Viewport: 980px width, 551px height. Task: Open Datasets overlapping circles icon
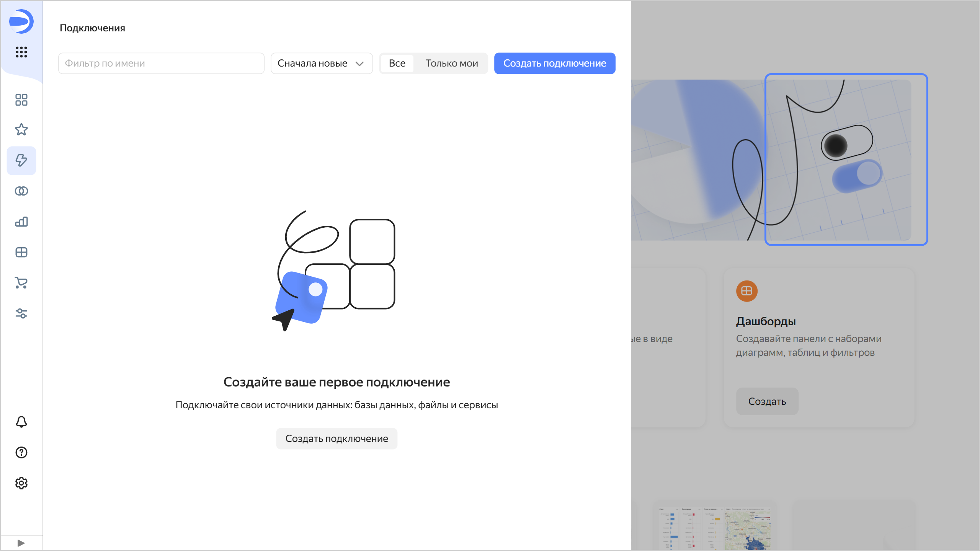tap(21, 191)
